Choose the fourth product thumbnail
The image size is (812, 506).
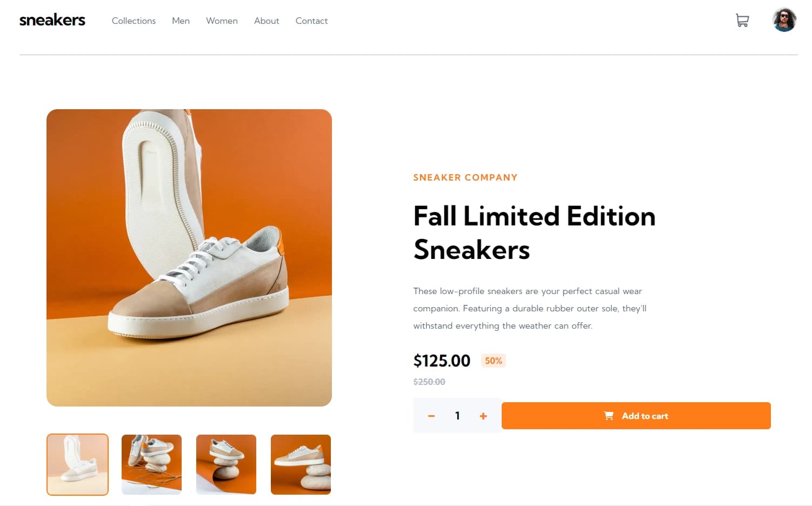tap(301, 464)
